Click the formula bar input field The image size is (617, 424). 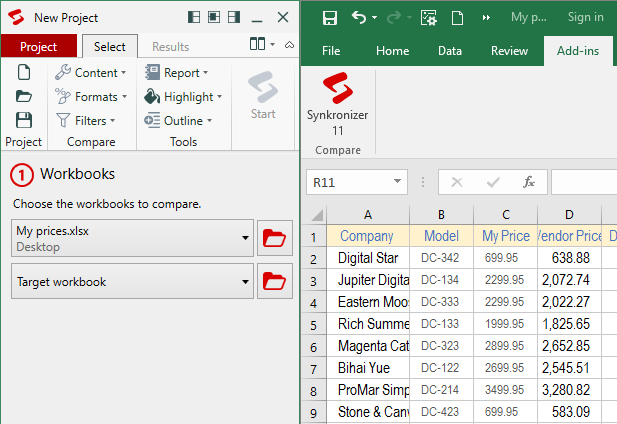point(584,182)
